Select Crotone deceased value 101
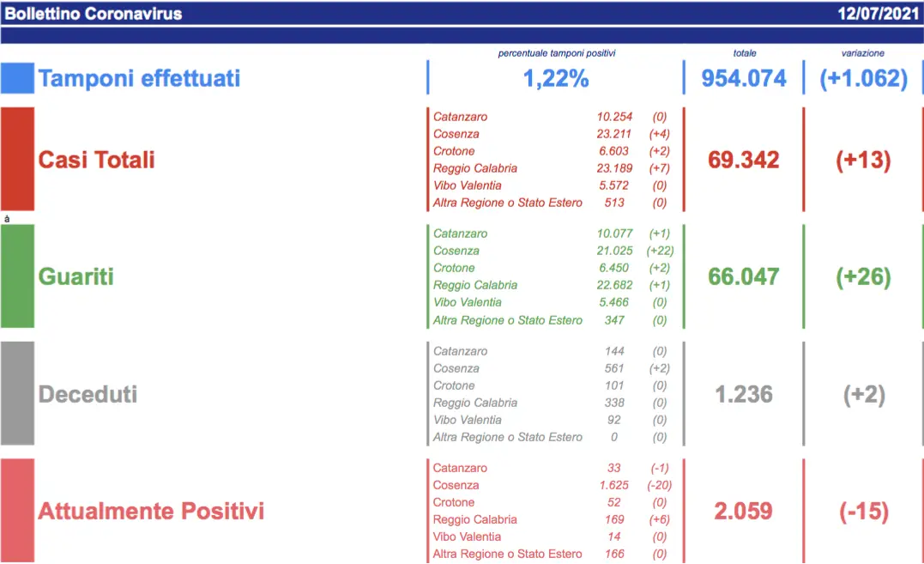924x564 pixels. (614, 385)
